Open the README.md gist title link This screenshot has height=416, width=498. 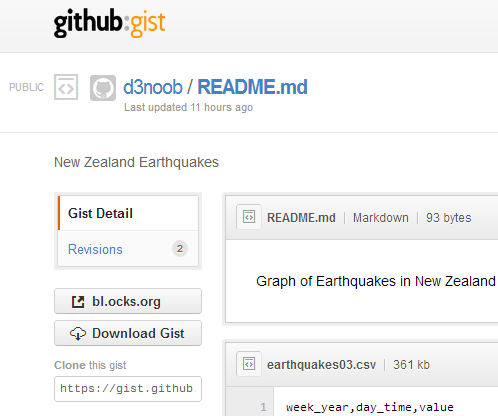click(252, 87)
